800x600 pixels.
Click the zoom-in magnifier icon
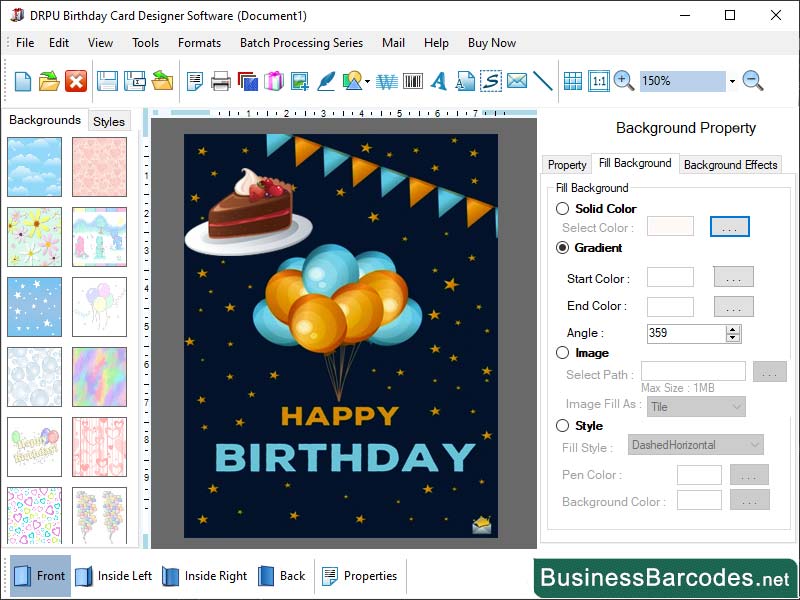click(x=621, y=81)
